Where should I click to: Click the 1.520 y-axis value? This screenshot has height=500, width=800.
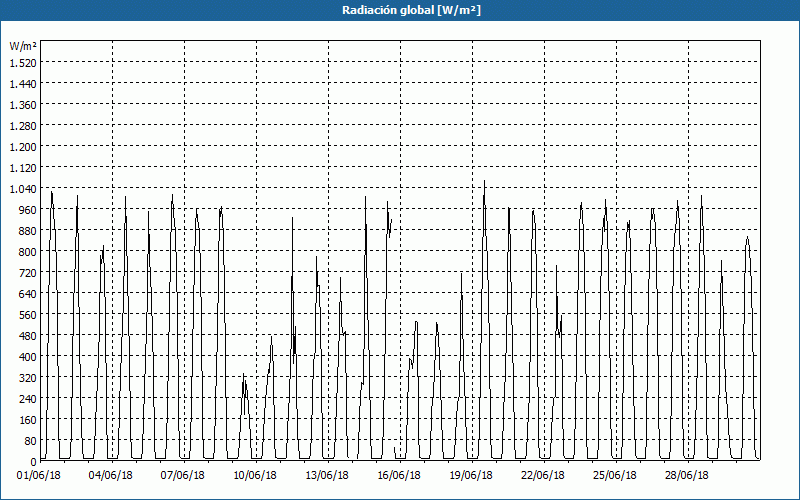pos(23,63)
